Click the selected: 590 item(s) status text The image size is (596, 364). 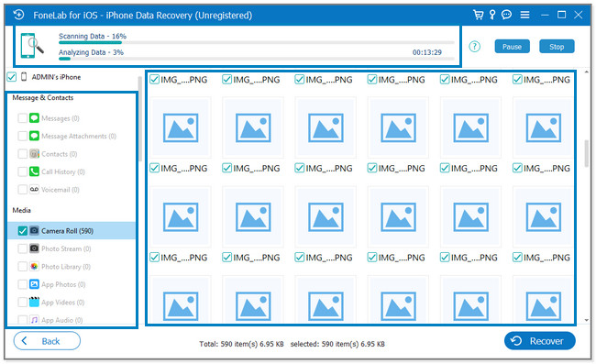337,344
